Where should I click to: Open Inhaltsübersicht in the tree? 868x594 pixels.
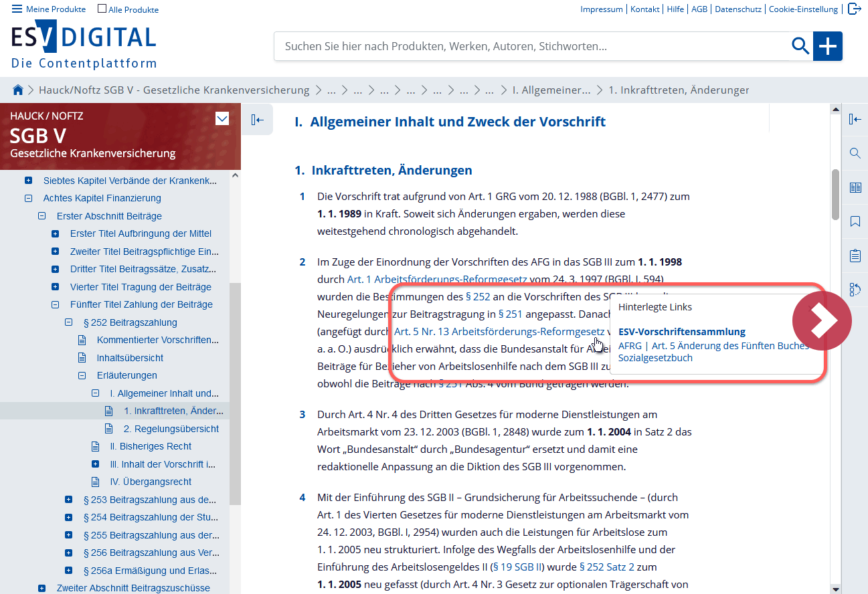tap(130, 358)
